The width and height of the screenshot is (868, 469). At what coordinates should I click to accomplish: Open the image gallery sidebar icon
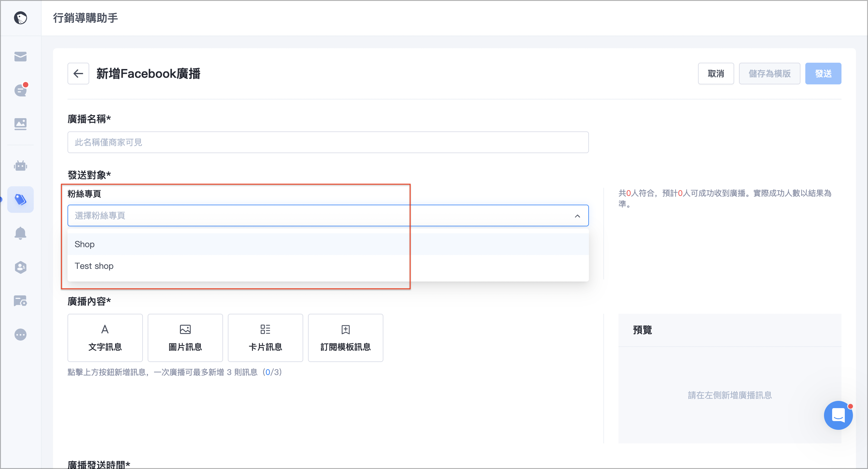(x=20, y=124)
